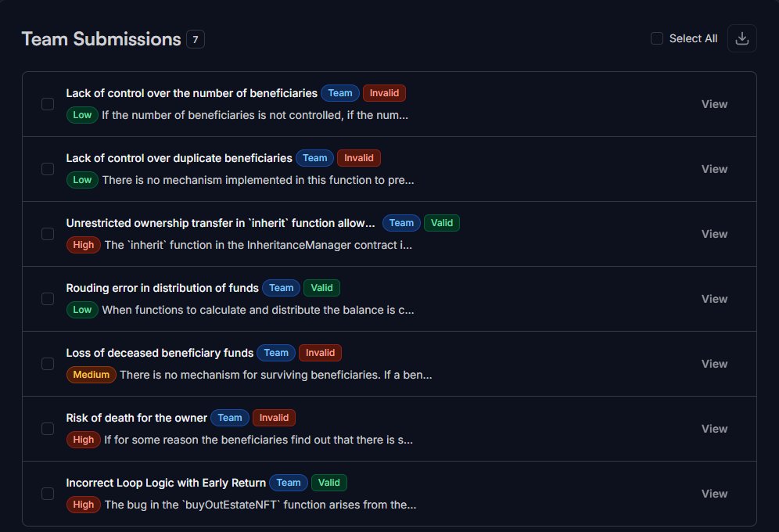Click description 'There is no mechanism for surviving beneficiaries'
Screen dimensions: 779x532
click(276, 375)
